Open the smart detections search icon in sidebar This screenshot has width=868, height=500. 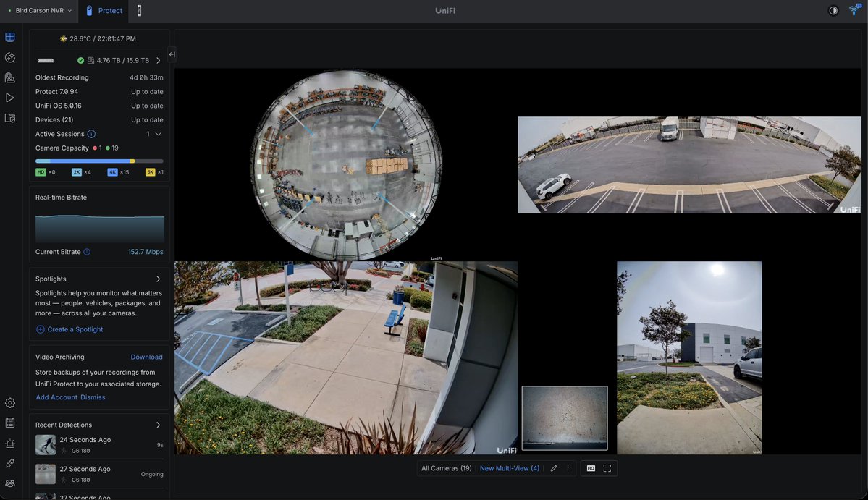click(10, 57)
